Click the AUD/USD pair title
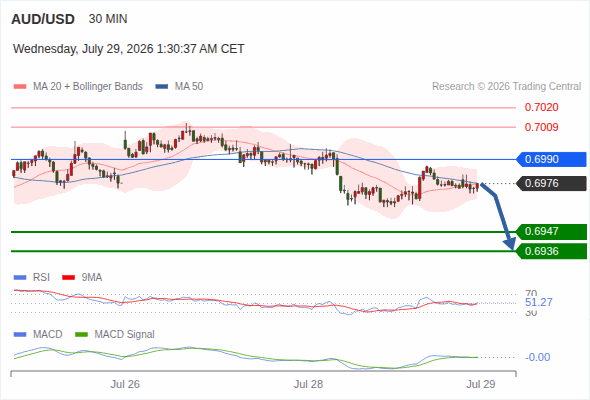This screenshot has height=400, width=590. point(43,19)
